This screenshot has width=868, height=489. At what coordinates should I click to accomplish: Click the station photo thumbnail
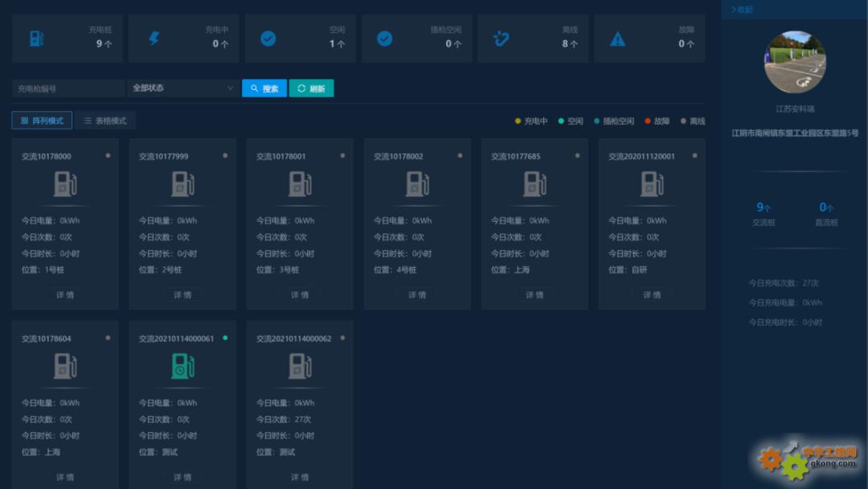(795, 63)
